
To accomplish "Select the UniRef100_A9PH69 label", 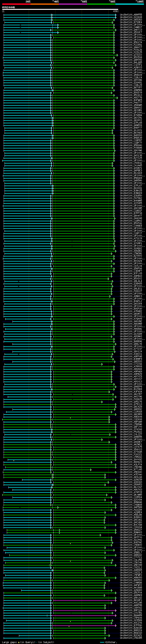I will point(131,371).
